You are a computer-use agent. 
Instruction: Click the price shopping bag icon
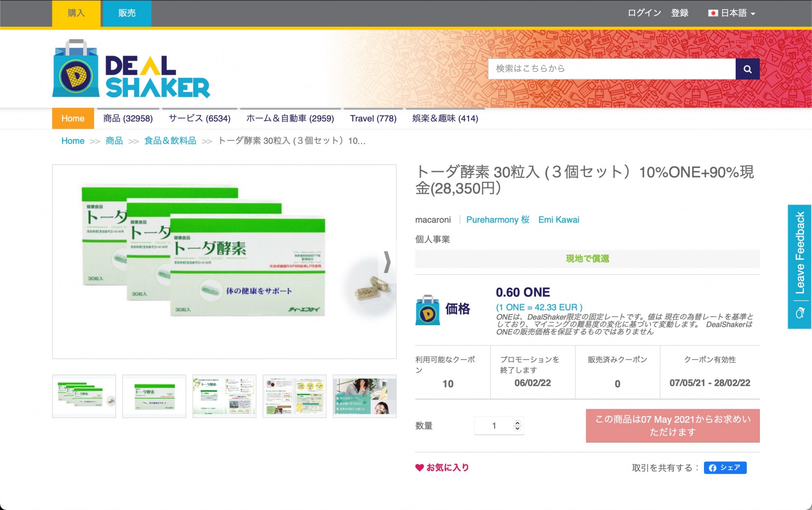(x=427, y=310)
